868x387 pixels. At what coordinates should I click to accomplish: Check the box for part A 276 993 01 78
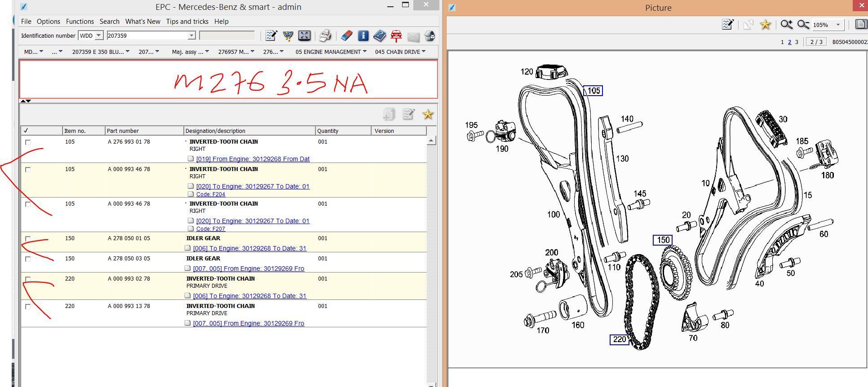[x=28, y=142]
